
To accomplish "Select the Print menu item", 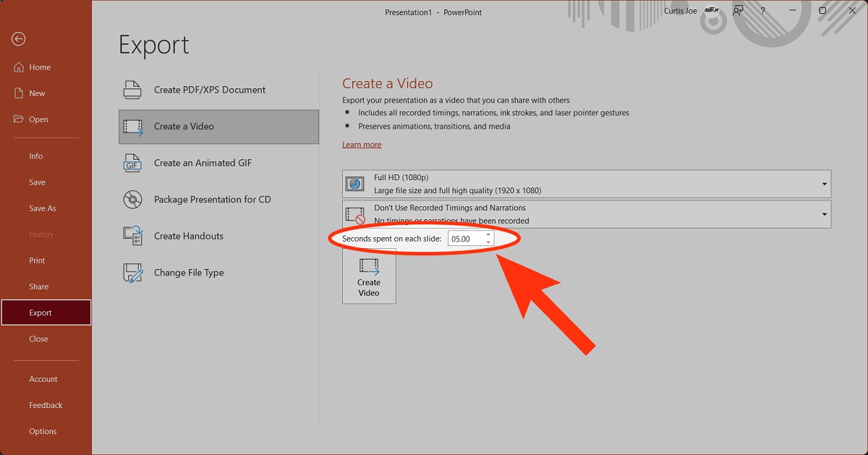I will (37, 260).
